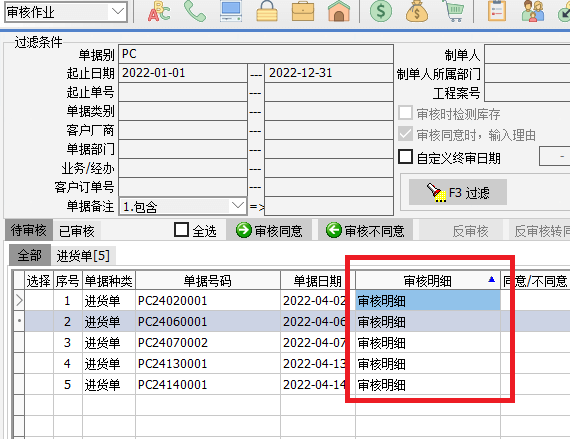Click the padlock toolbar icon
The image size is (570, 439).
267,11
